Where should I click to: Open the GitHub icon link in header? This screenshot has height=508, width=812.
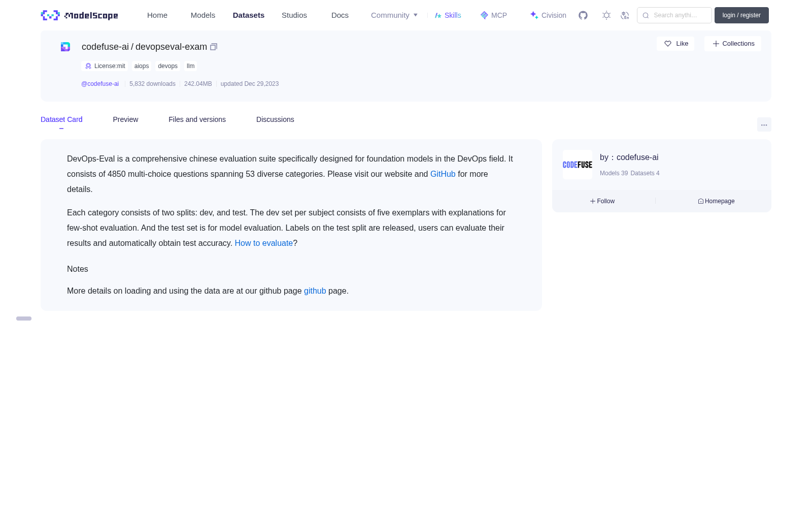coord(583,15)
